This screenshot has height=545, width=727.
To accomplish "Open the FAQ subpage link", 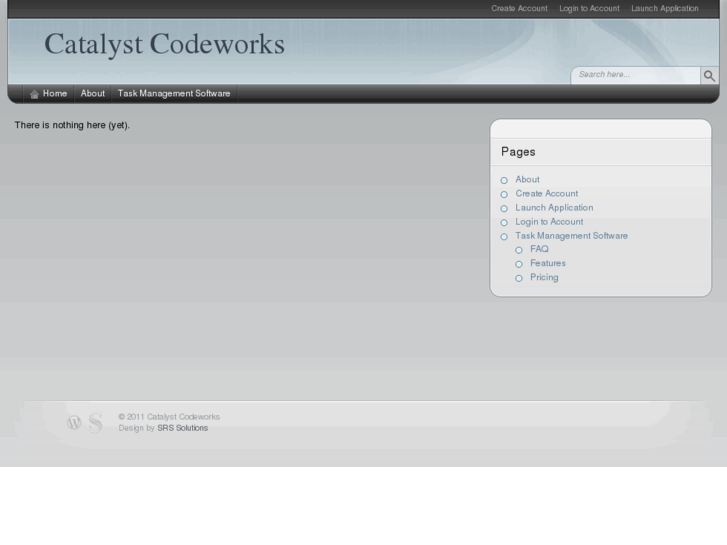I will pyautogui.click(x=539, y=249).
